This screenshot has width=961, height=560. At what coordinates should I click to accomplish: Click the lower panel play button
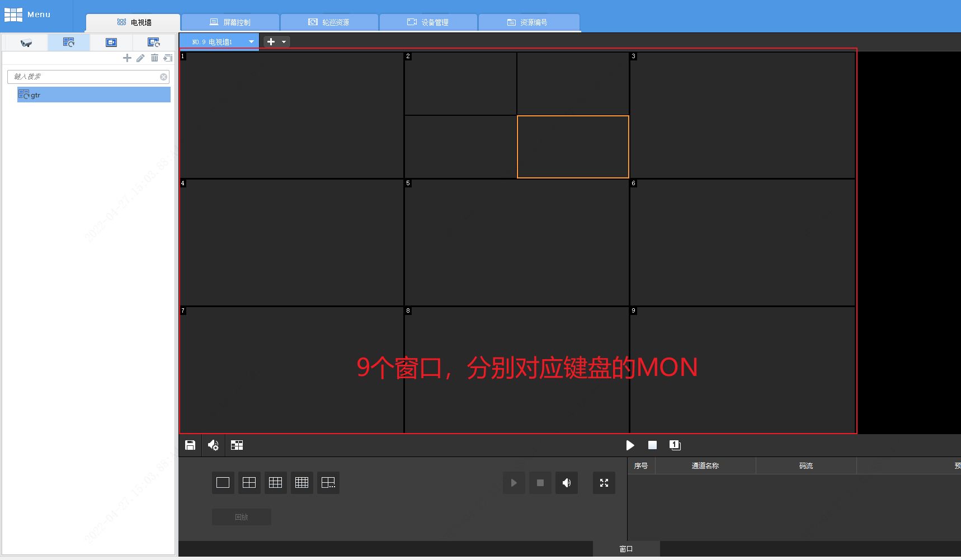coord(514,483)
